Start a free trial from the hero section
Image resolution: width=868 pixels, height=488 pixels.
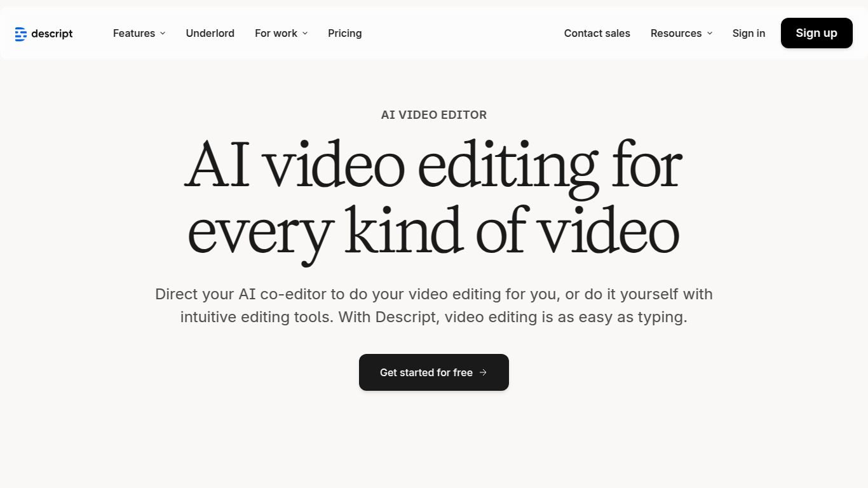[433, 372]
